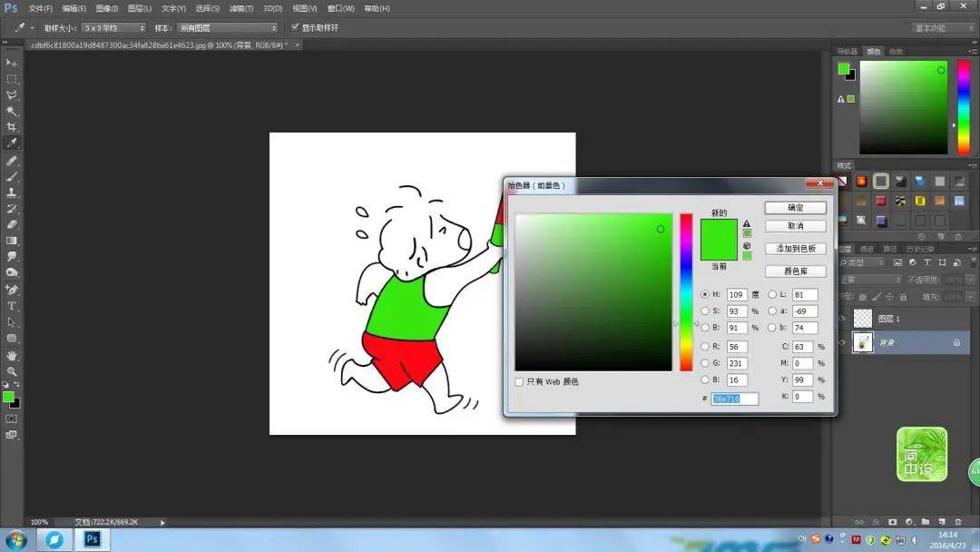980x552 pixels.
Task: Select the Eraser tool
Action: [x=11, y=224]
